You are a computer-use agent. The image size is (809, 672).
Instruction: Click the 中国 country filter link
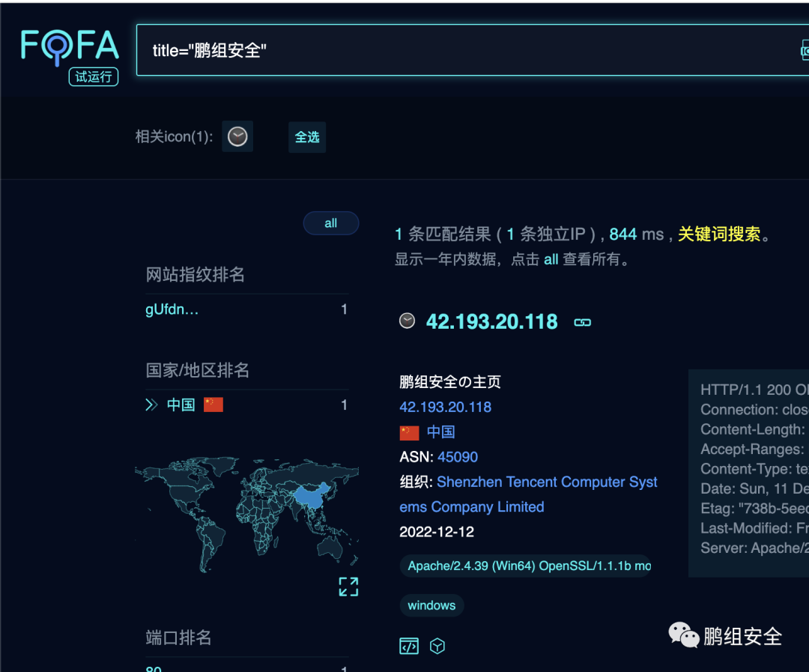(x=181, y=405)
